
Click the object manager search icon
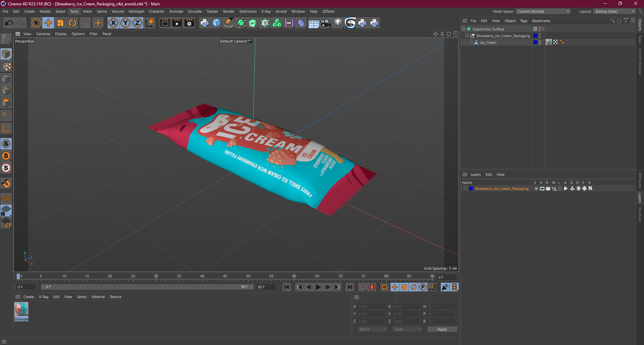pos(612,21)
